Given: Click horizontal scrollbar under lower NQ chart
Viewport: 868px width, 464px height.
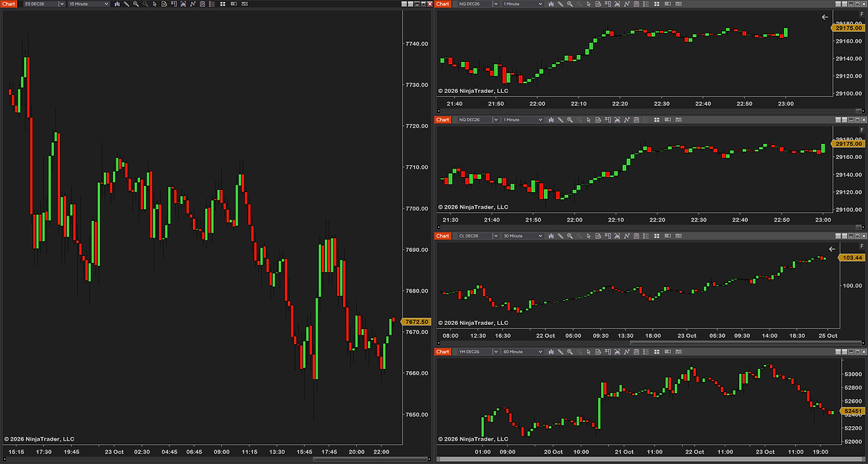Looking at the screenshot, I should (858, 226).
